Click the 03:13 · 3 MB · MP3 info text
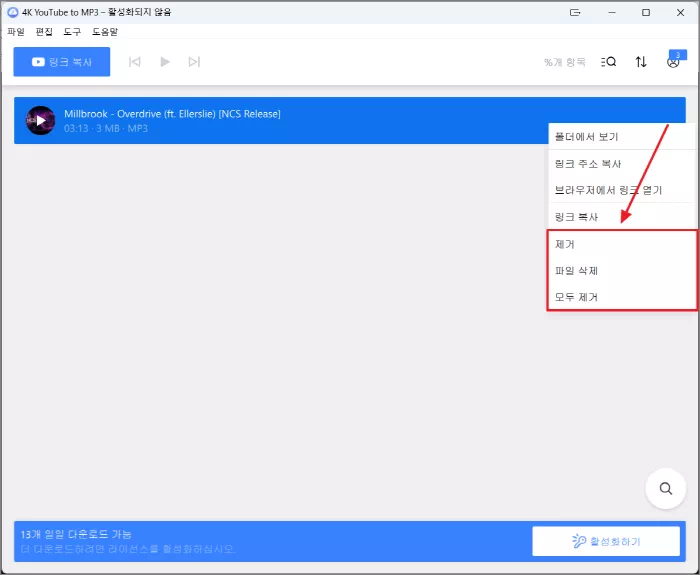This screenshot has height=575, width=700. click(x=106, y=129)
